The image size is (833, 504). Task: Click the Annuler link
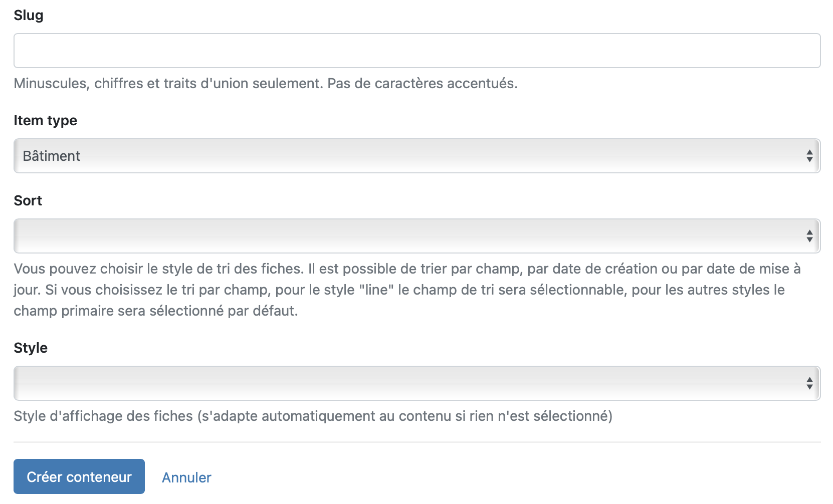pos(186,477)
